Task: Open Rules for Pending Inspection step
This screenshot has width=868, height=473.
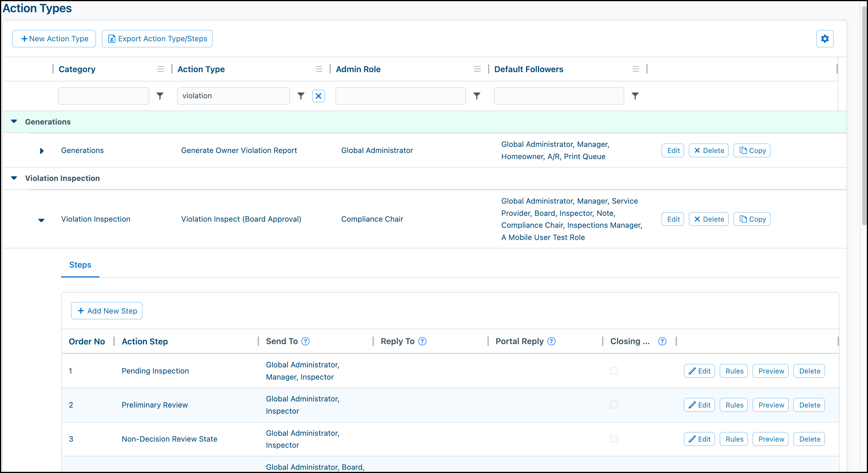Action: pos(734,371)
